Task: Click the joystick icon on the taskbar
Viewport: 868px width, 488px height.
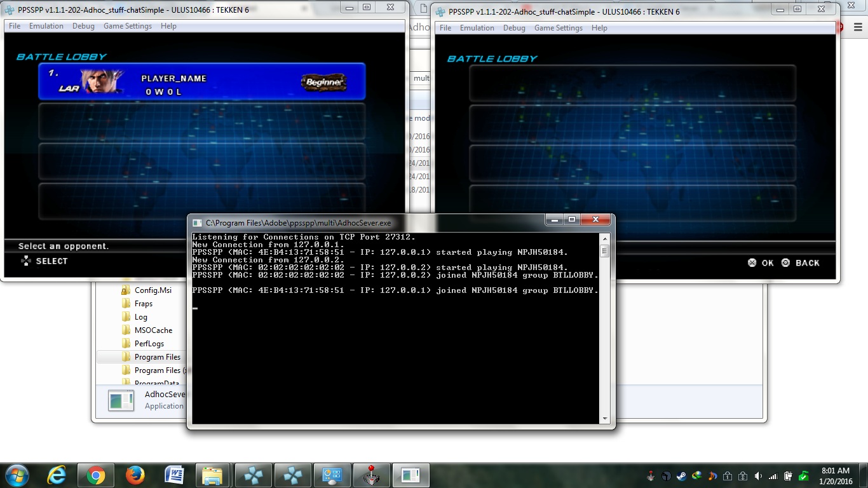Action: (371, 475)
